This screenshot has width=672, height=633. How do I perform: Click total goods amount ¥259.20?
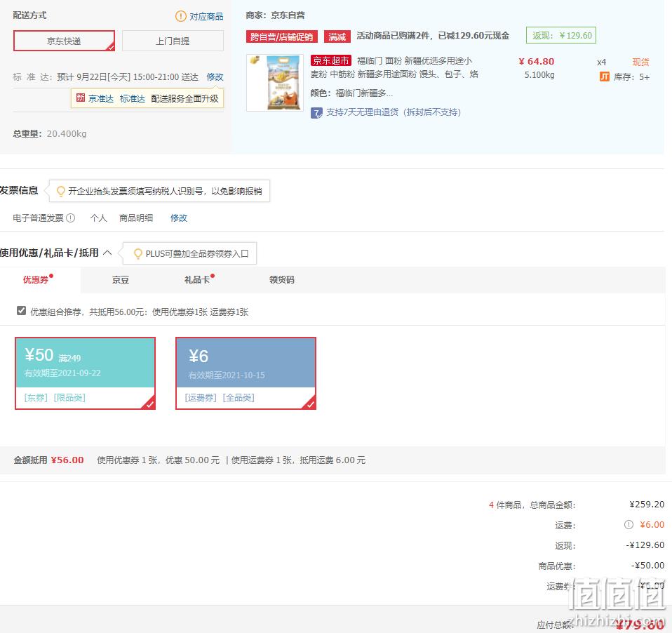[x=647, y=505]
